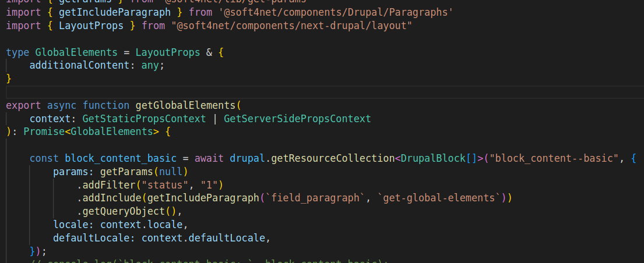Click the 'any' type keyword
This screenshot has height=263, width=644.
click(150, 65)
